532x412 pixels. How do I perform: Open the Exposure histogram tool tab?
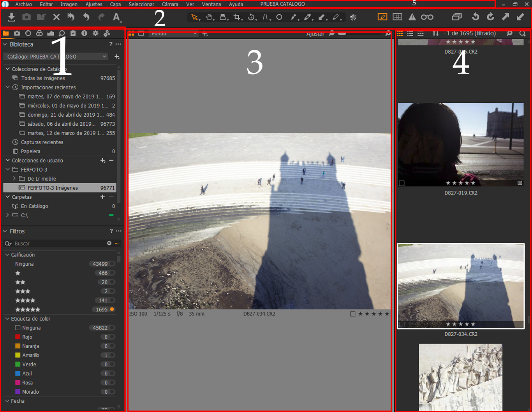51,33
